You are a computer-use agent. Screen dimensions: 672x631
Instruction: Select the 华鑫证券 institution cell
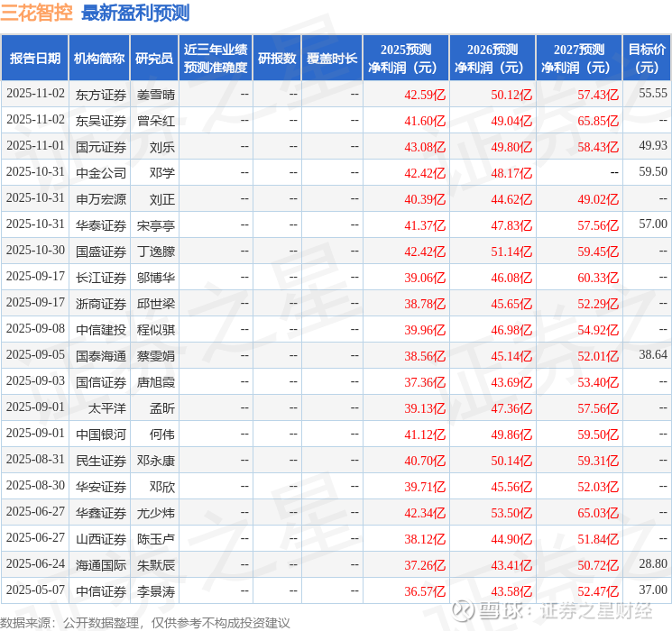101,513
